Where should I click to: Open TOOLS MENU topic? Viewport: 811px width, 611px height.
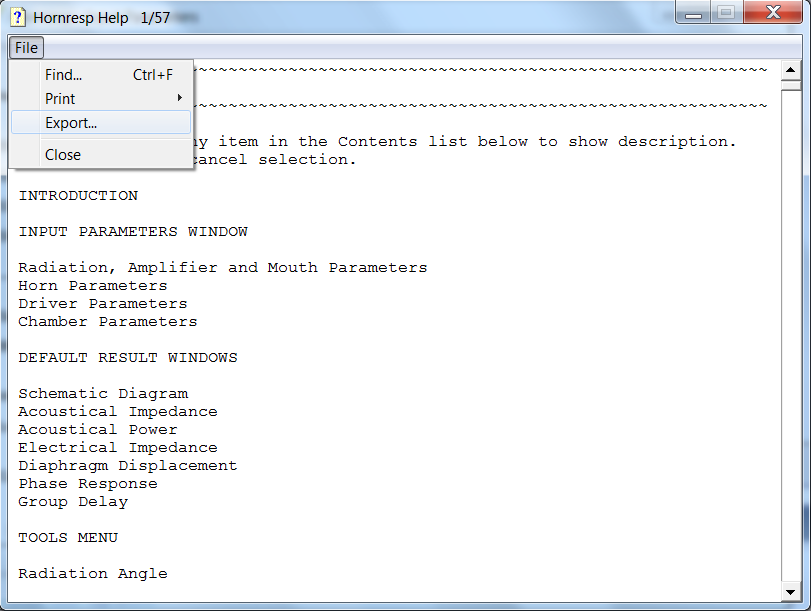coord(68,538)
